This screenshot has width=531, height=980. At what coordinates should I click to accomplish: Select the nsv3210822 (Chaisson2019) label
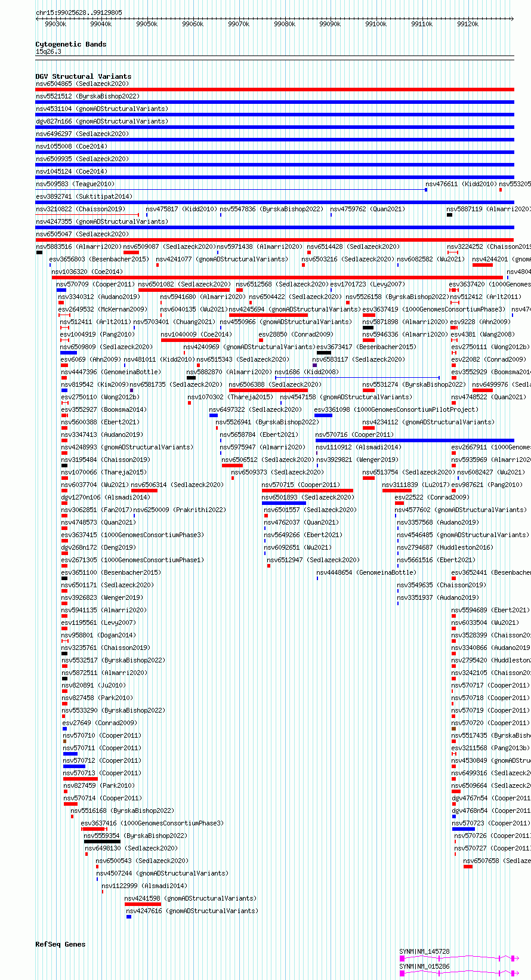[81, 209]
